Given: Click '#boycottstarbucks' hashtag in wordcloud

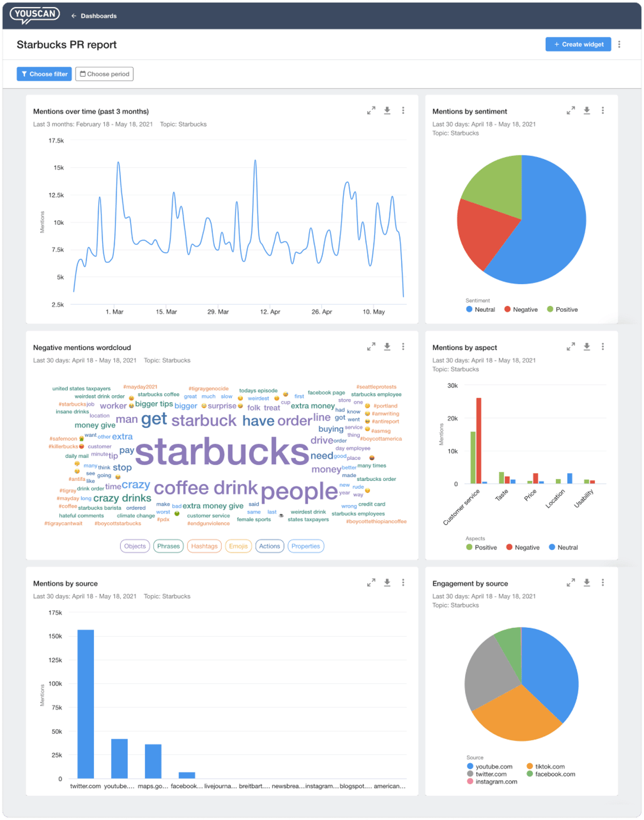Looking at the screenshot, I should pos(118,523).
